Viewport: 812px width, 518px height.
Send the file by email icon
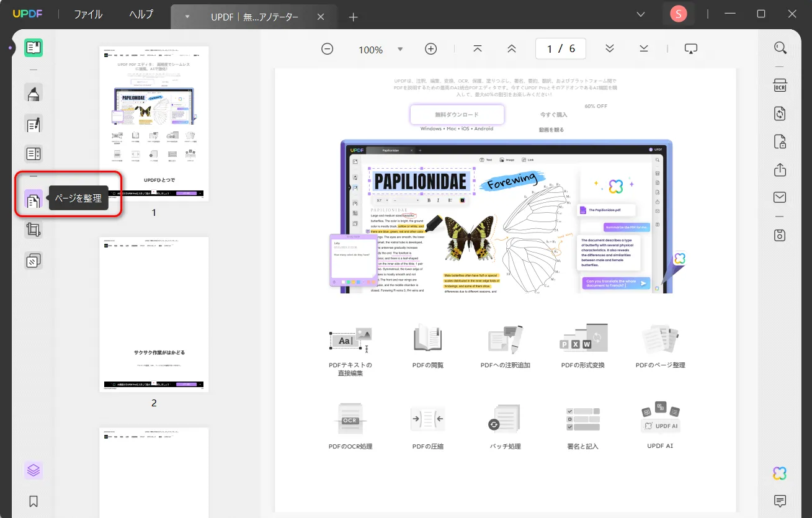click(780, 197)
